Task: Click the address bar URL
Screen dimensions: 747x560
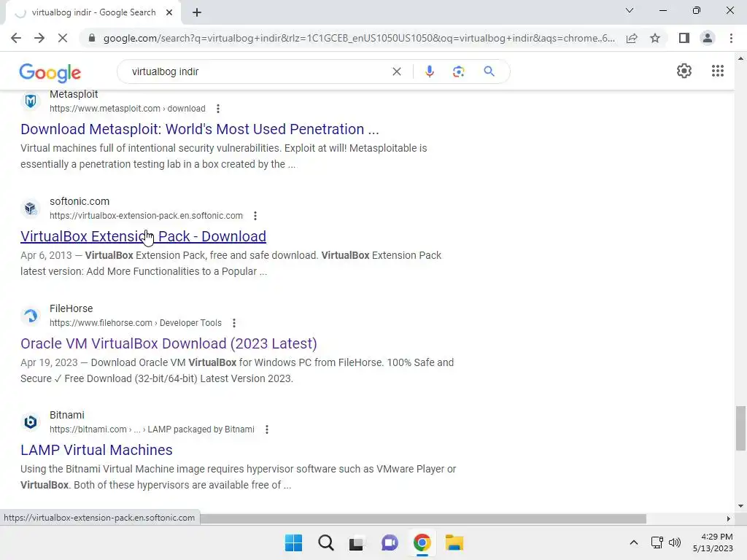Action: point(359,38)
